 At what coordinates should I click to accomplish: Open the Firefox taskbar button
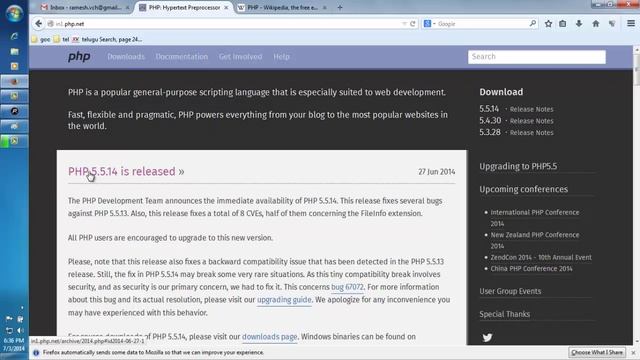click(x=14, y=81)
